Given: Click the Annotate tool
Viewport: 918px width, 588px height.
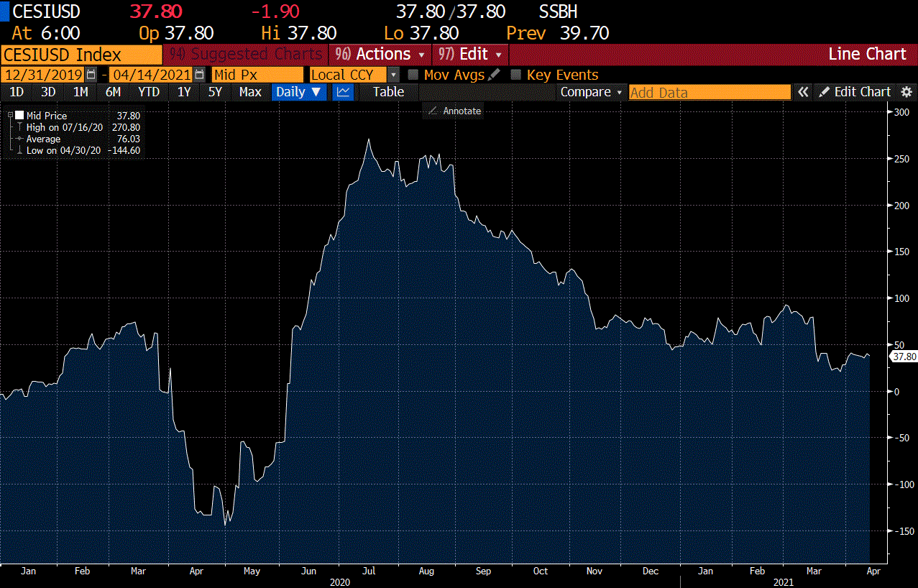Looking at the screenshot, I should click(x=454, y=111).
